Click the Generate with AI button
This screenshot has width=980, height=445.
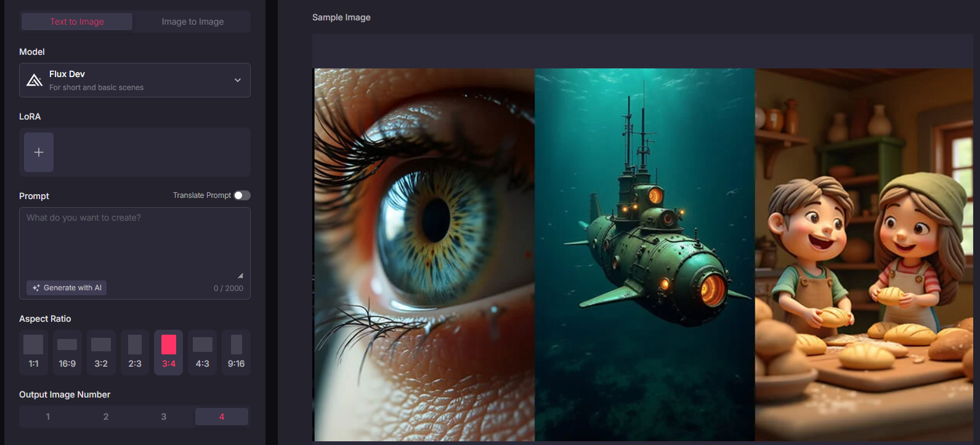tap(67, 288)
